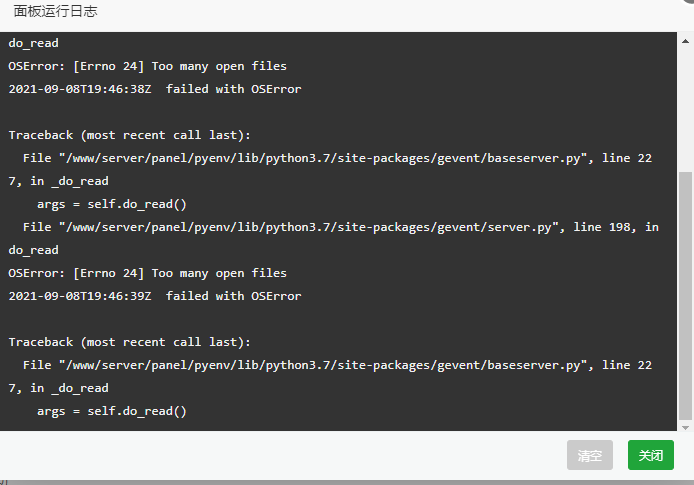Click the 清空 clear log button
This screenshot has height=485, width=694.
(590, 454)
